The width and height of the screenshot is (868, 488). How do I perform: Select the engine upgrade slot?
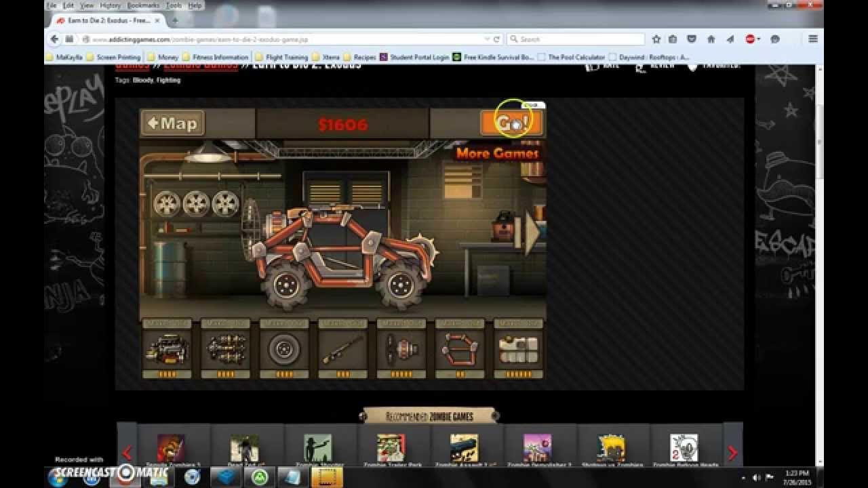coord(167,349)
